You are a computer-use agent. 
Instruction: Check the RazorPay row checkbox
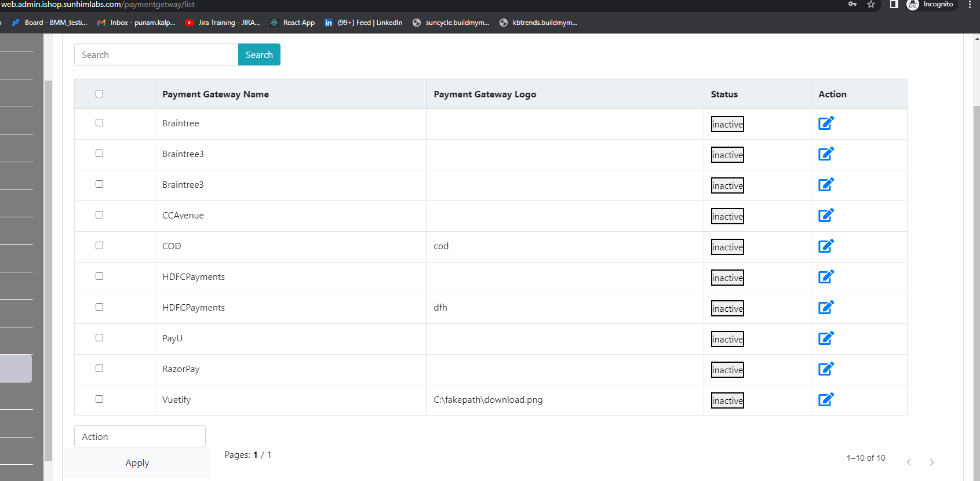point(99,369)
